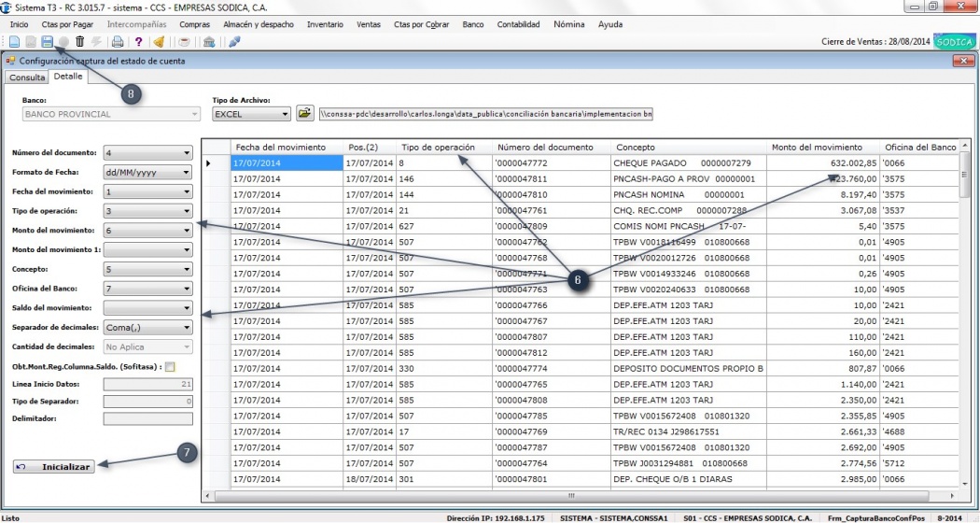Toggle the Obt.Mont.Reg.Columna.Saldo (Sofitasa) checkbox
The height and width of the screenshot is (523, 980).
point(170,367)
